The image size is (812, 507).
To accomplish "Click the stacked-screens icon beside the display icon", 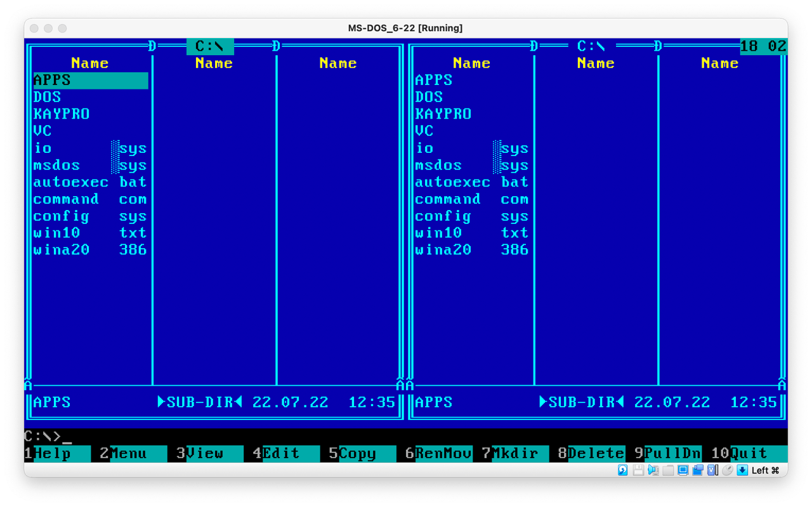I will [697, 470].
